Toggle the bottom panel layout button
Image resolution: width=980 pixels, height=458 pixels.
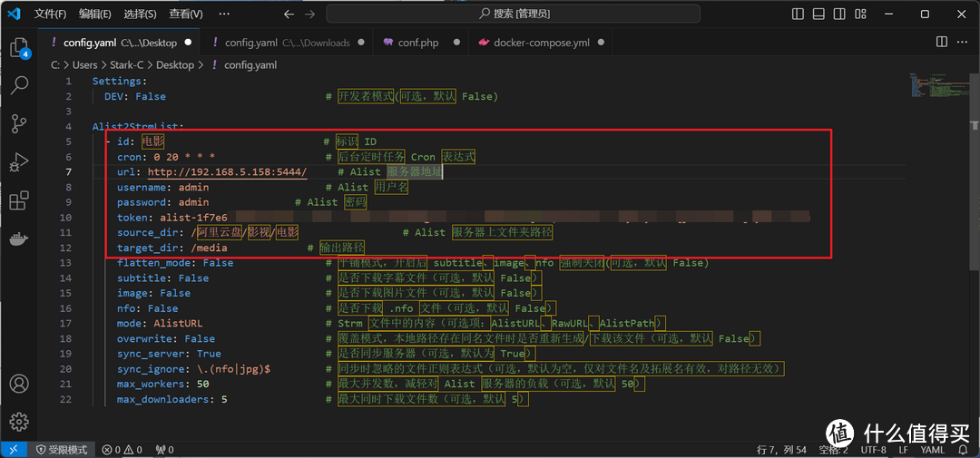(x=818, y=15)
